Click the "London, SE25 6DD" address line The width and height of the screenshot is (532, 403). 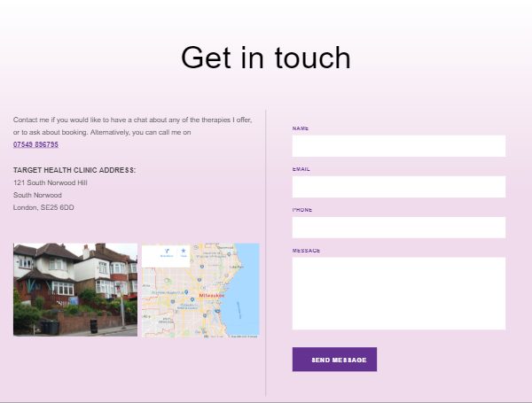pos(43,207)
